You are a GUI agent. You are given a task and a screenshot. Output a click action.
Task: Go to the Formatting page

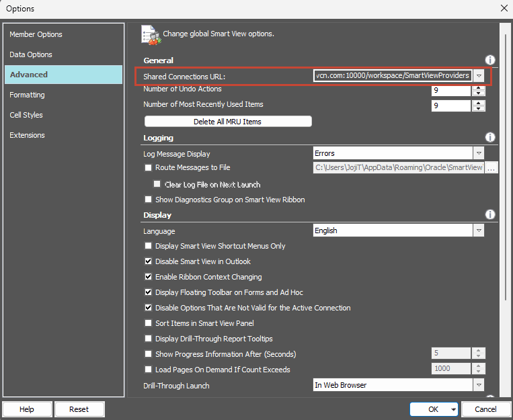coord(63,95)
